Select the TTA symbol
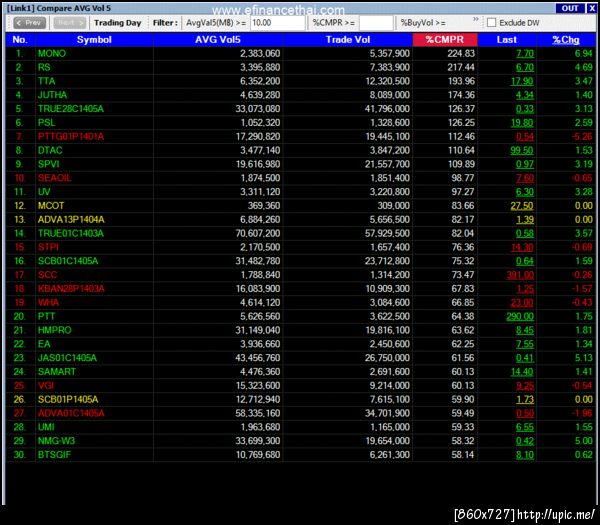The height and width of the screenshot is (525, 600). 46,81
